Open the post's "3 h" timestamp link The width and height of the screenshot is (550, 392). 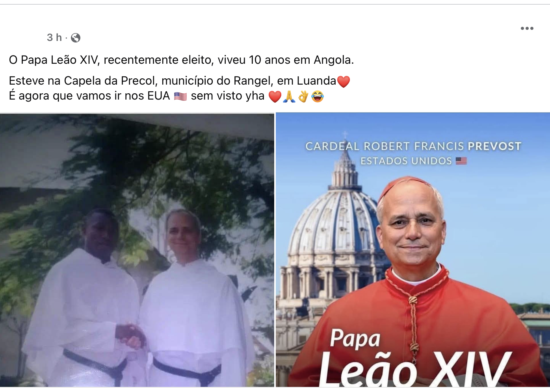pos(54,37)
